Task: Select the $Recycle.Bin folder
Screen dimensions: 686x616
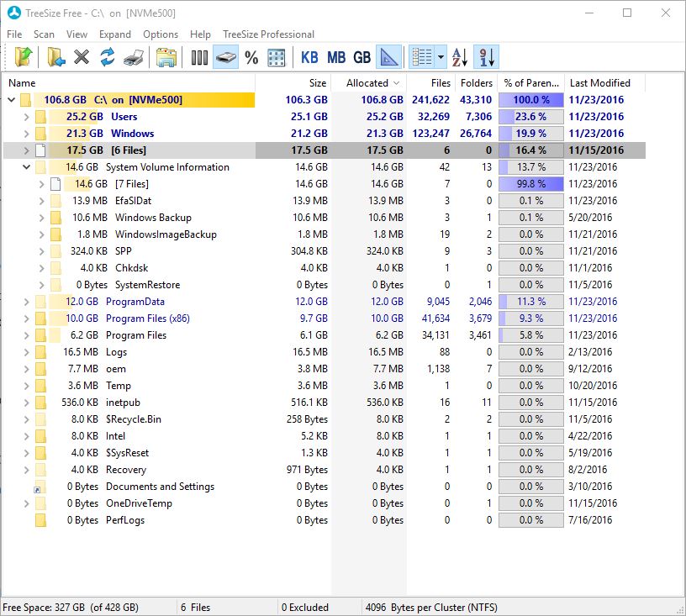Action: pos(324,419)
